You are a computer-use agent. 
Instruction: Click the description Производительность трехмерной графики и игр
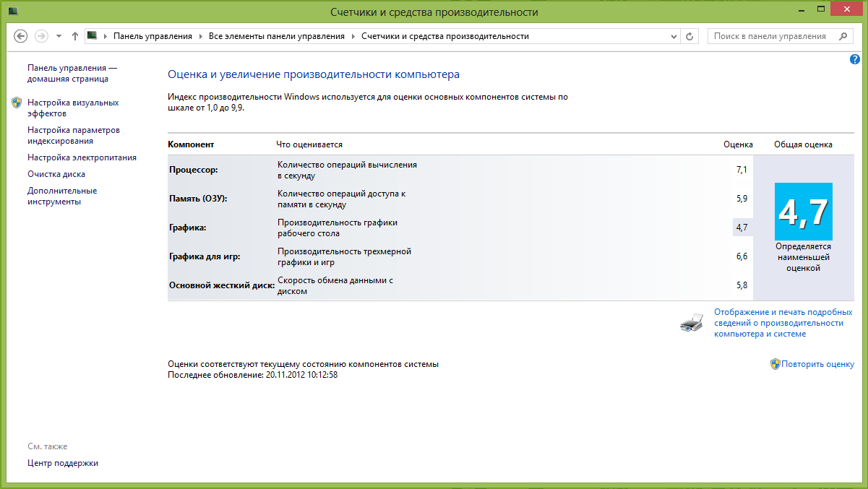pyautogui.click(x=345, y=256)
